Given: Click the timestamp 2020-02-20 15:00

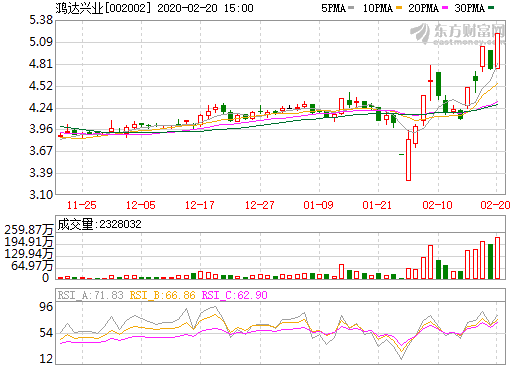Looking at the screenshot, I should click(x=205, y=8).
